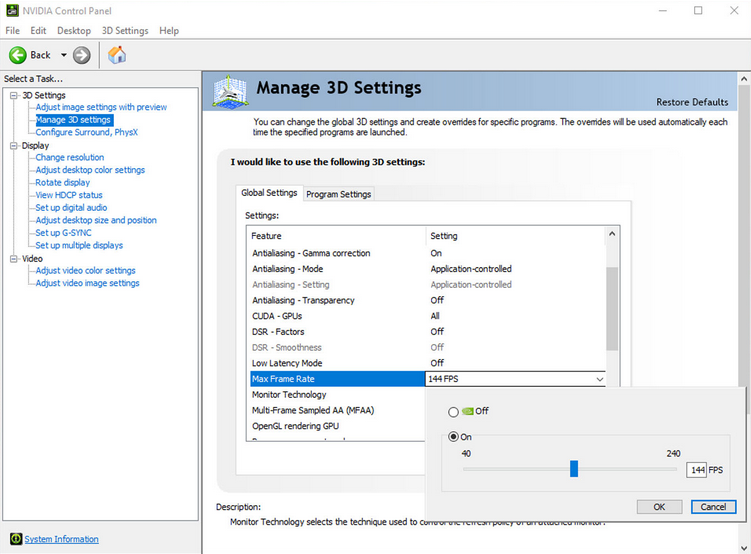Open Set up G-SYNC page

[65, 233]
